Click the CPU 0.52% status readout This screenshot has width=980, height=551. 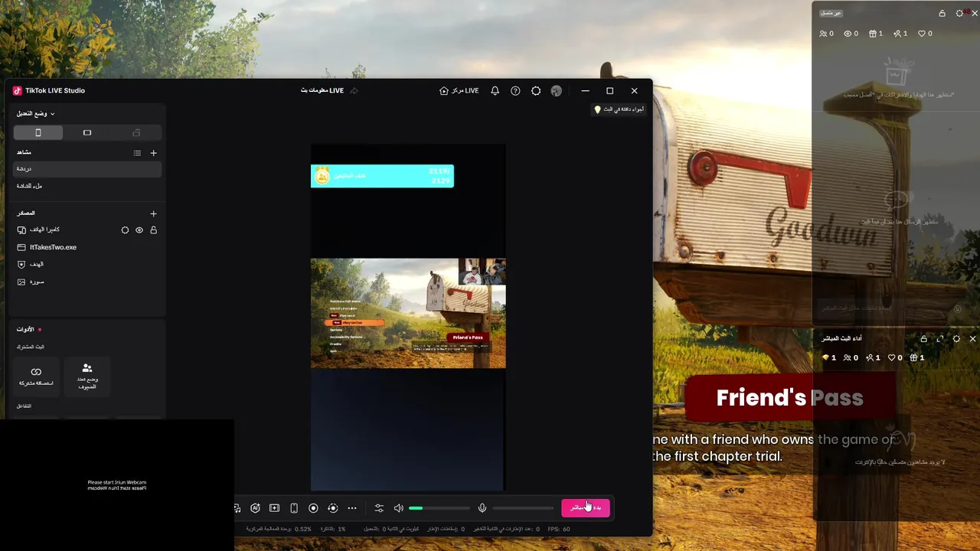point(279,529)
